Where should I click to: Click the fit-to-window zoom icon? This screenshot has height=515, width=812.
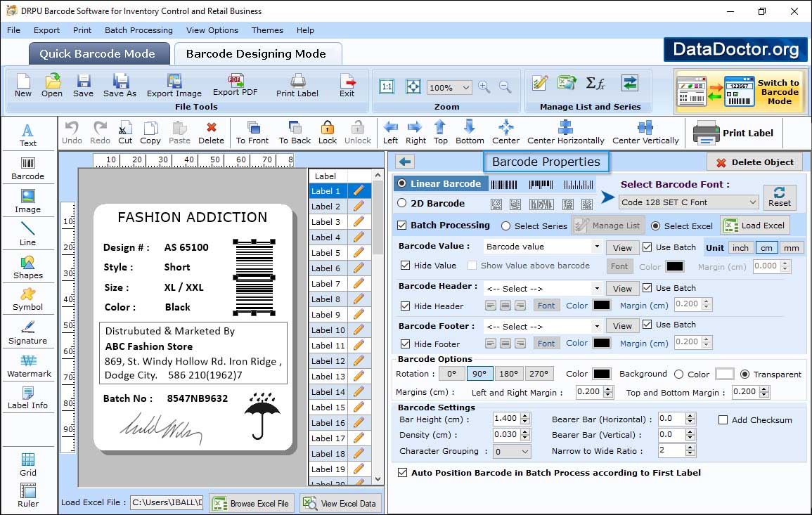point(413,86)
